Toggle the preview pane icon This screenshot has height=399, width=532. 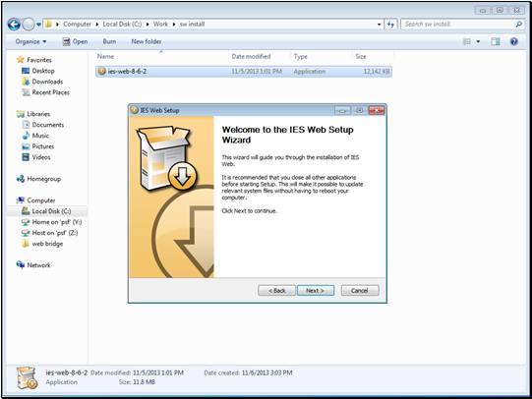(x=495, y=41)
